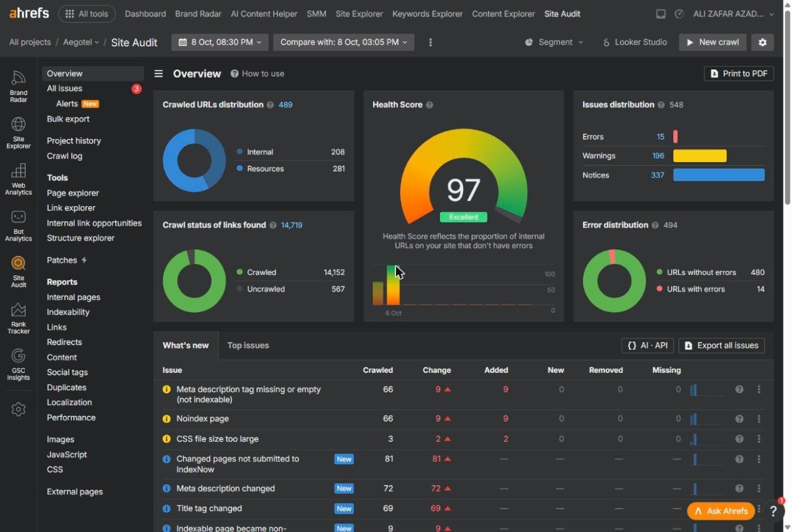The width and height of the screenshot is (792, 532).
Task: Open Web Analytics sidebar icon
Action: click(x=18, y=179)
